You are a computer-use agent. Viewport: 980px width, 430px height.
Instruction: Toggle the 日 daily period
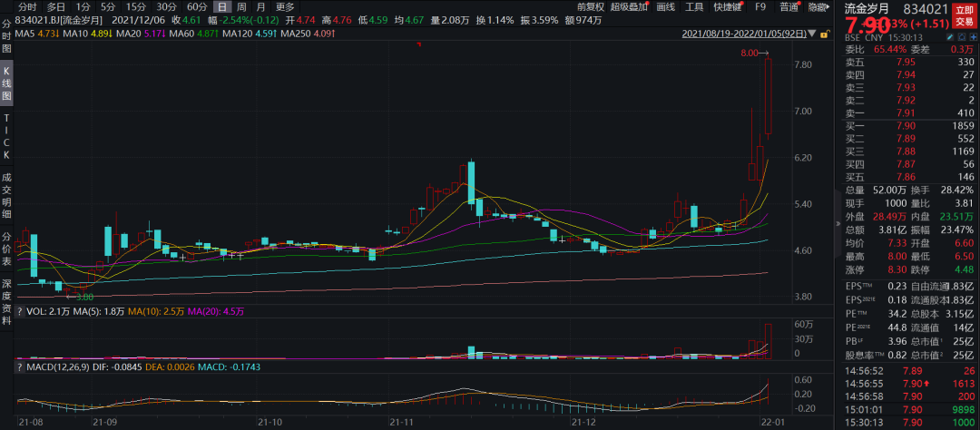(x=220, y=6)
